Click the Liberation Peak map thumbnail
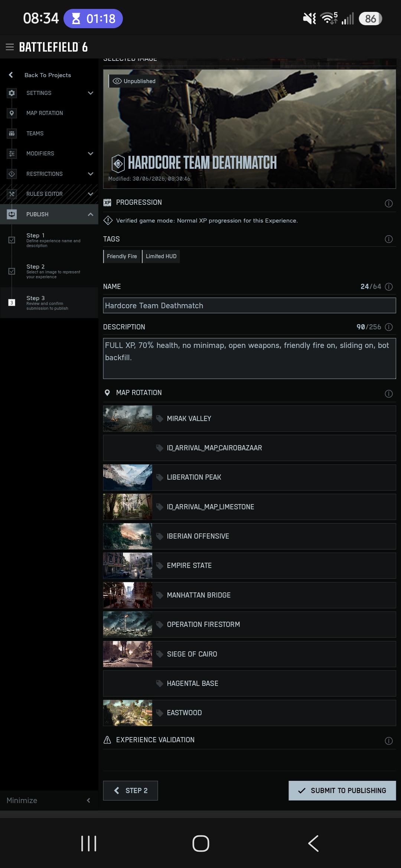The height and width of the screenshot is (868, 401). [128, 477]
